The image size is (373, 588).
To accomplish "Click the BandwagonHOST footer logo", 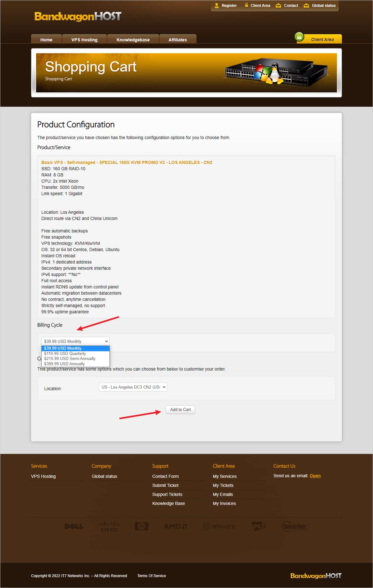I will (315, 576).
